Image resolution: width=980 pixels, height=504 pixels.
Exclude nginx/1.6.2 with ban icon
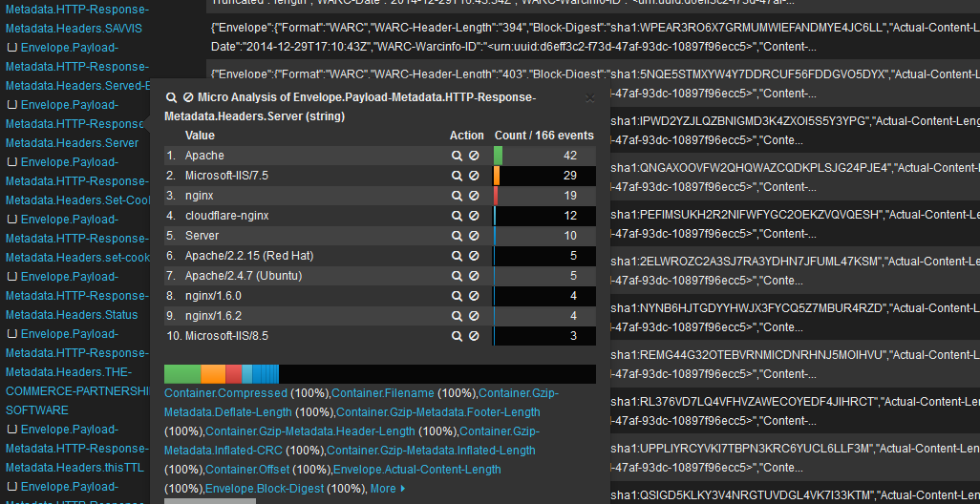click(474, 316)
